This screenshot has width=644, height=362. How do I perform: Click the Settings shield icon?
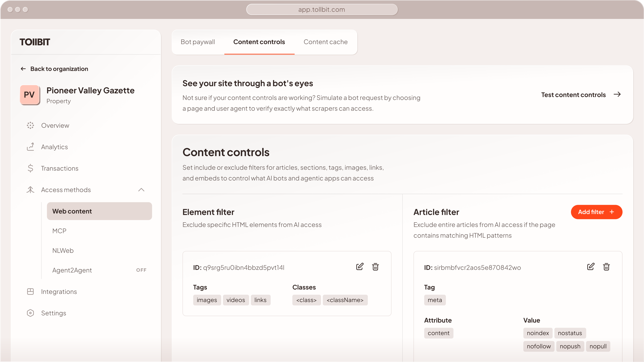point(30,313)
